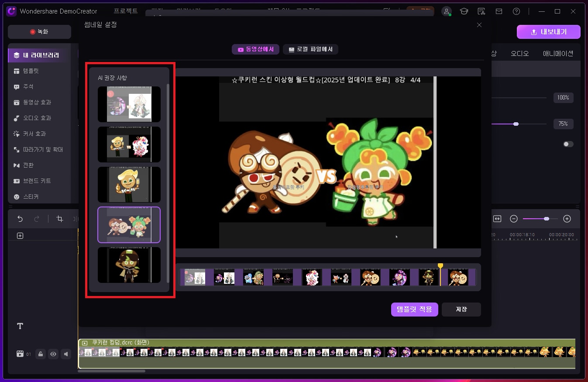Open the graduation cap tutorials icon

(464, 11)
